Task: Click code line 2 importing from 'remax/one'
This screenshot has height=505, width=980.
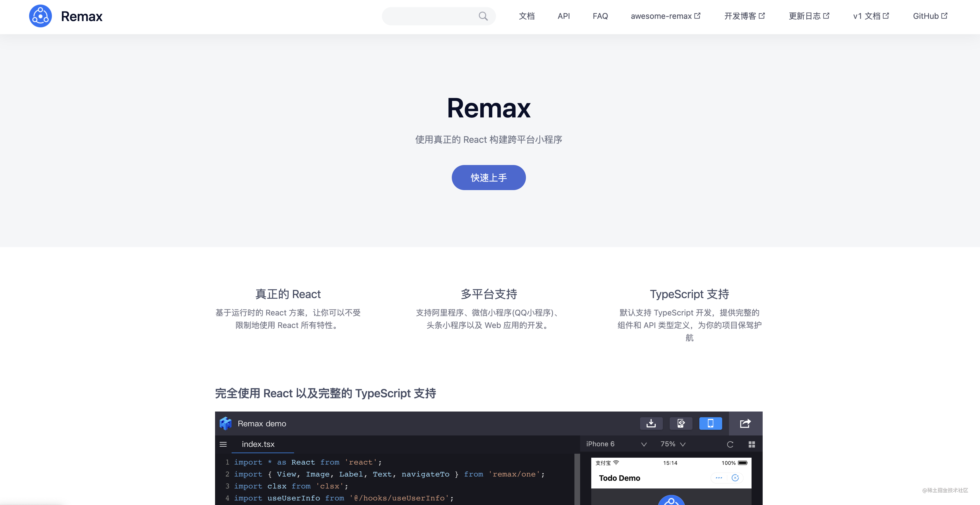Action: point(389,474)
